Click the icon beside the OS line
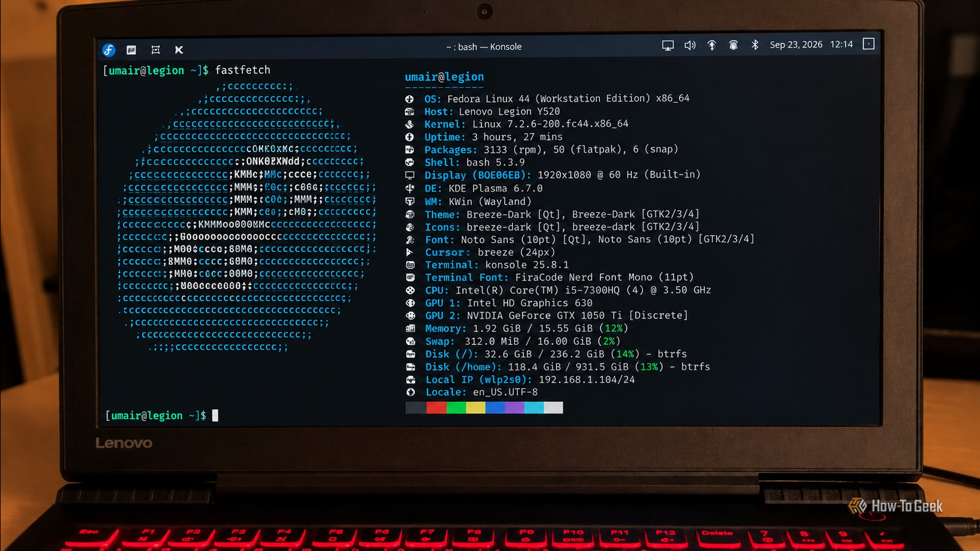The image size is (980, 551). pyautogui.click(x=409, y=99)
